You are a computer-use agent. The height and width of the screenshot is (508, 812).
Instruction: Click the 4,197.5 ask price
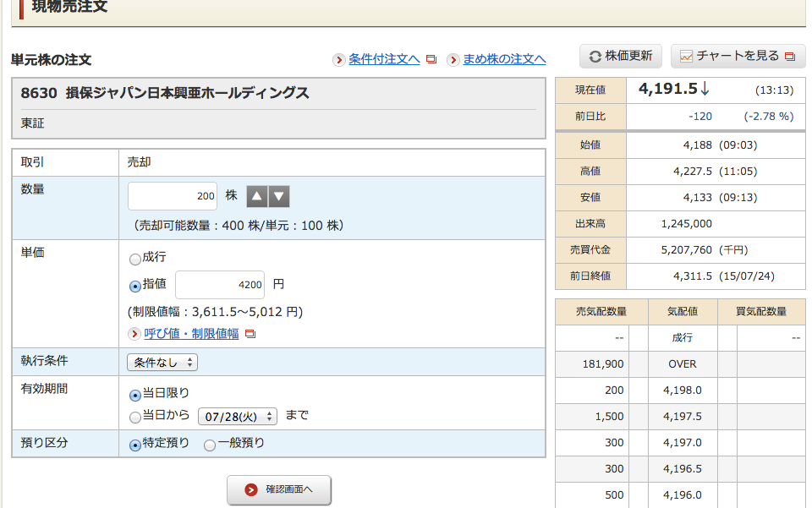tap(682, 417)
